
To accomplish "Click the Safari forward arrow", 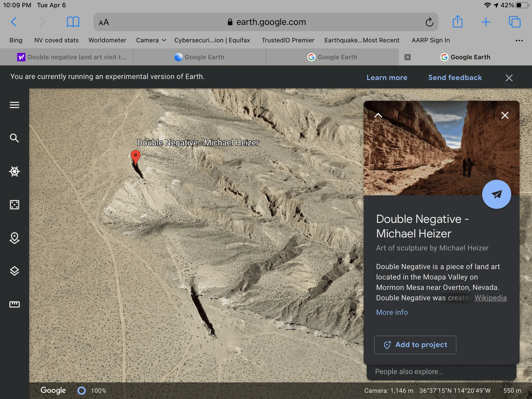I will tap(42, 22).
